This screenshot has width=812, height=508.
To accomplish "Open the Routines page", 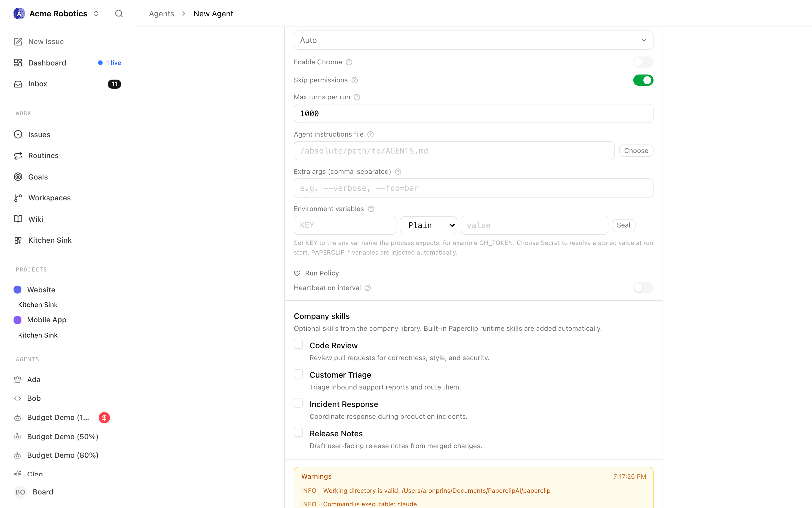I will point(67,156).
